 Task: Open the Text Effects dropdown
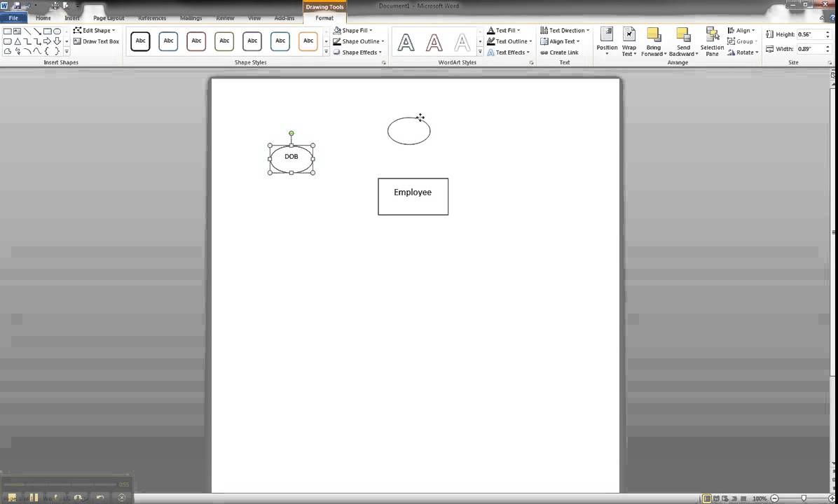[508, 52]
